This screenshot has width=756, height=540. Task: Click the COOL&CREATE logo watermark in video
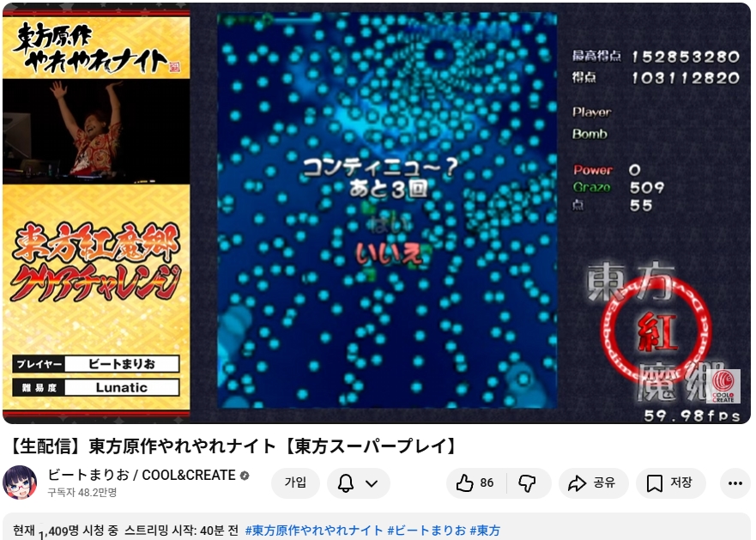(723, 386)
